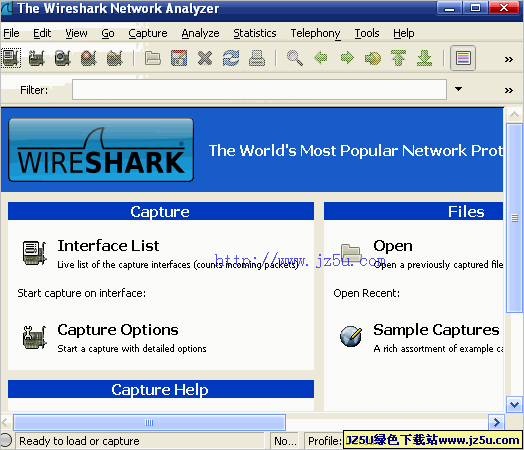The width and height of the screenshot is (524, 450).
Task: Minimize the Wireshark window
Action: 449,8
